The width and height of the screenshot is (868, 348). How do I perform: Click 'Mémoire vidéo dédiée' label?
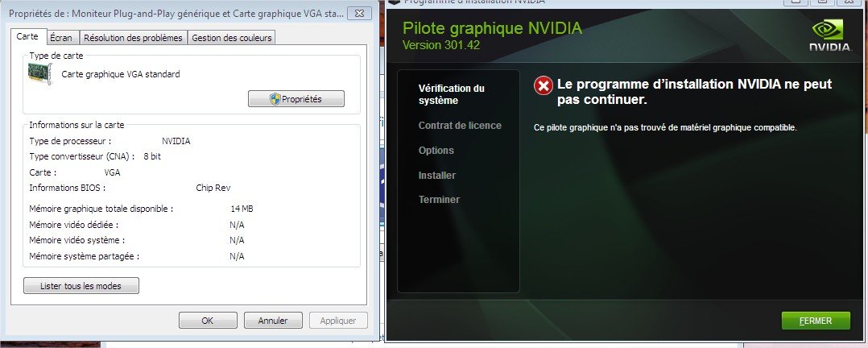pos(73,225)
